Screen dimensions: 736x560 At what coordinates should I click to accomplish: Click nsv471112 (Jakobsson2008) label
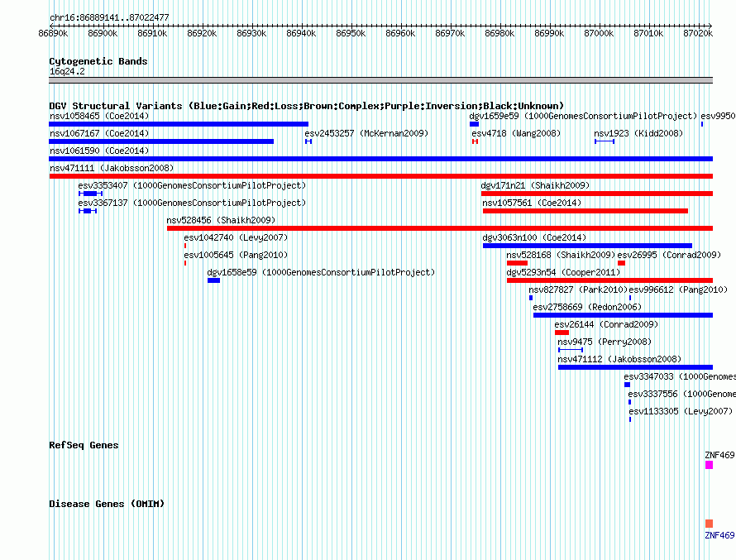pyautogui.click(x=619, y=359)
